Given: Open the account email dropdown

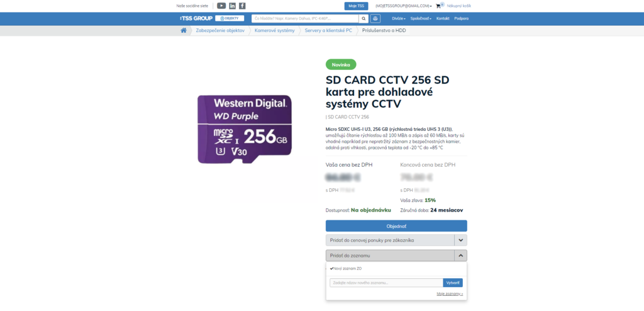Looking at the screenshot, I should tap(403, 6).
